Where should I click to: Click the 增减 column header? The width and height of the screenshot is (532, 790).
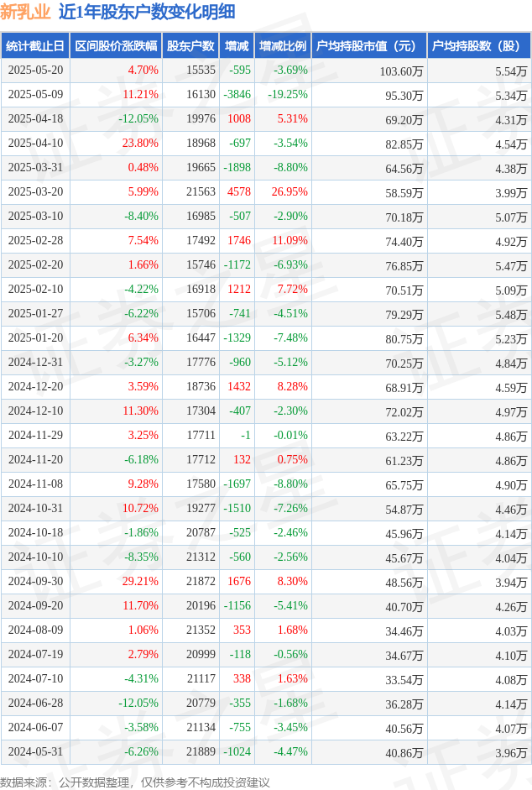click(237, 46)
